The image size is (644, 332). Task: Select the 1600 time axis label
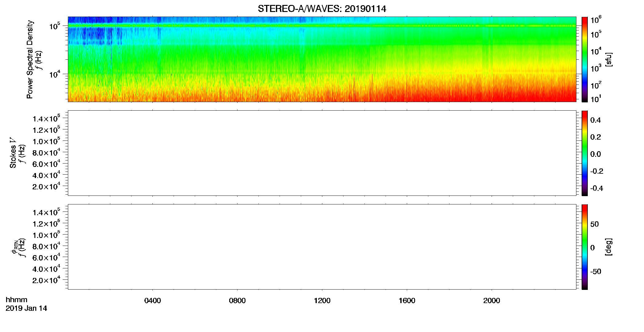(x=407, y=301)
